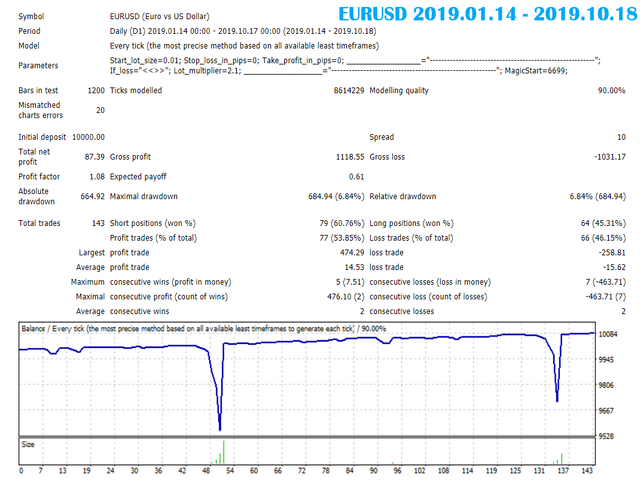640x480 pixels.
Task: Click the second balance curve dip near trade 136
Action: [557, 399]
